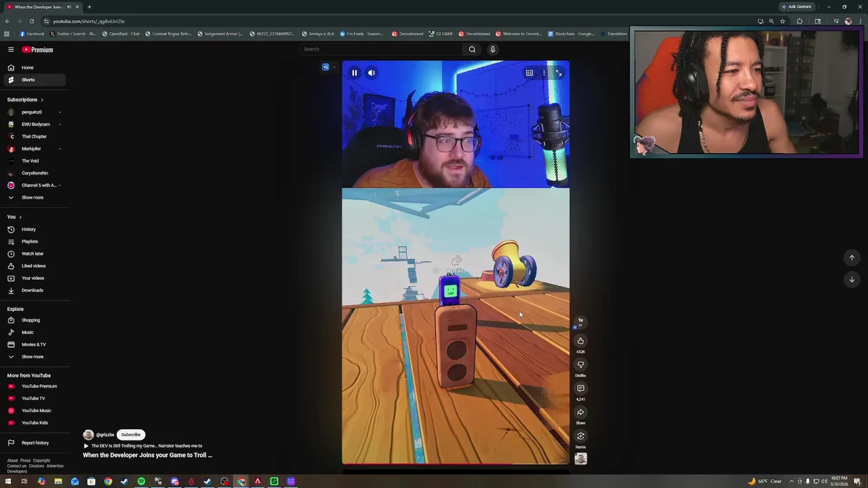Open the EWU Bodycam subscription
Screen dimensions: 868x488
[33, 124]
